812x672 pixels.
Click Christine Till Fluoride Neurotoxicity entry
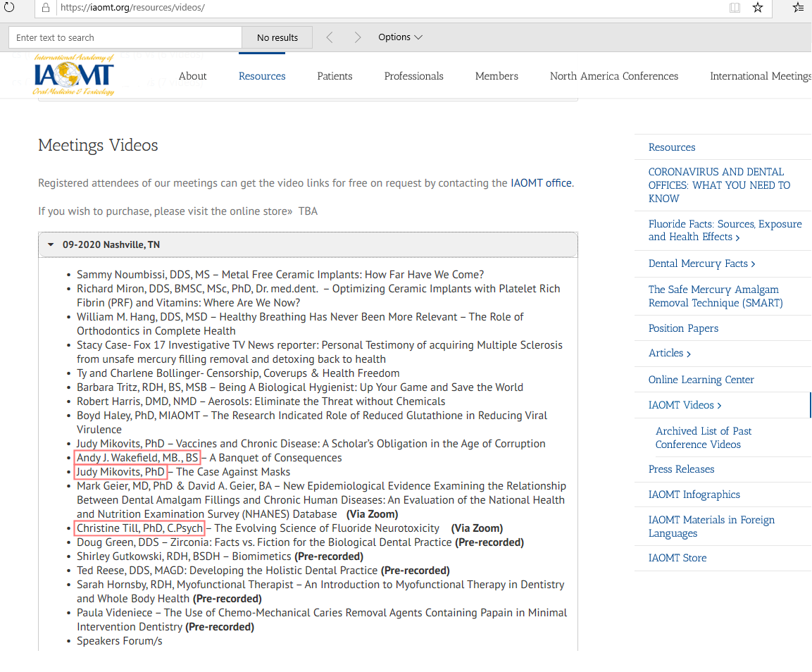(290, 528)
